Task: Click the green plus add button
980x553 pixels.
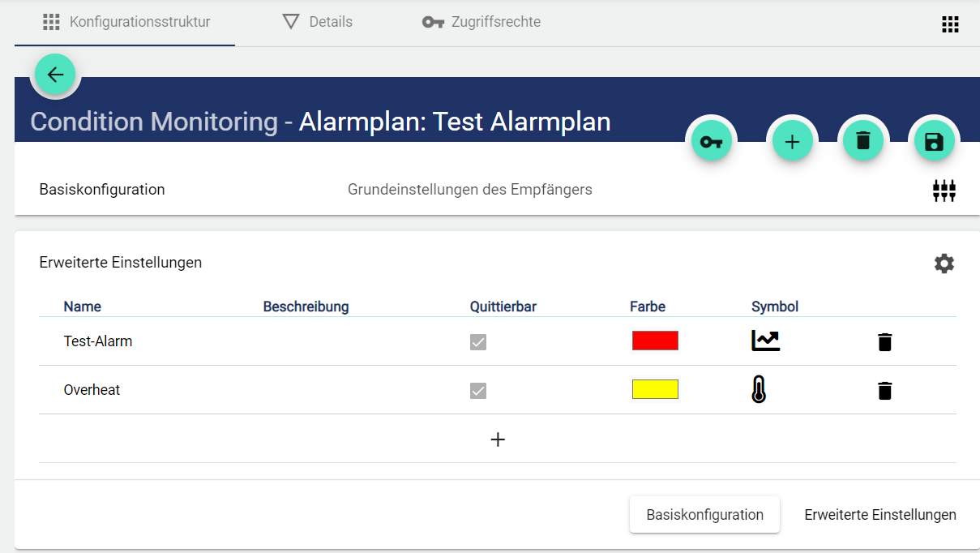Action: pyautogui.click(x=792, y=142)
